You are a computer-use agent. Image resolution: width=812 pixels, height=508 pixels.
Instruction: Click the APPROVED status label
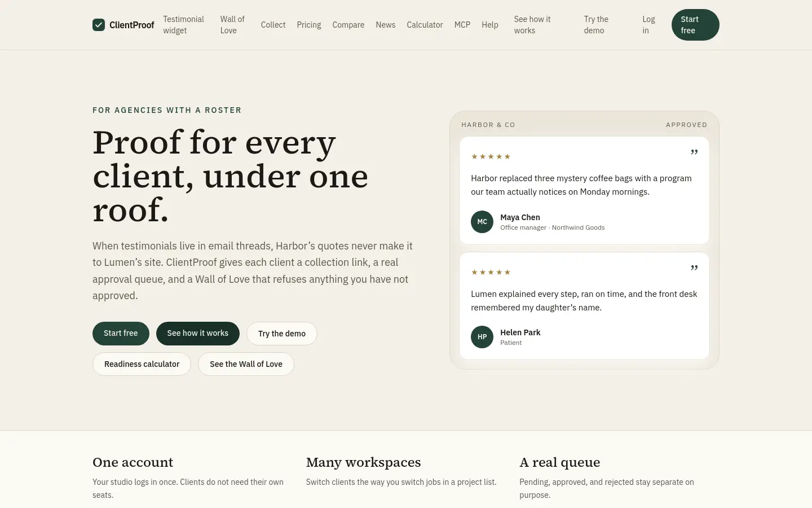coord(686,125)
